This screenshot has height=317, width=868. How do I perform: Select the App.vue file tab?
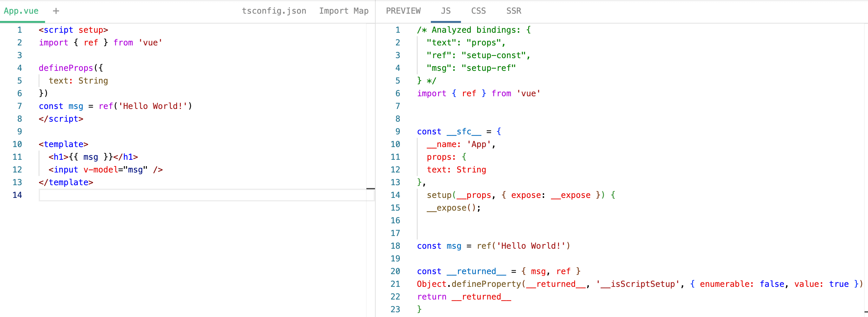(x=21, y=10)
